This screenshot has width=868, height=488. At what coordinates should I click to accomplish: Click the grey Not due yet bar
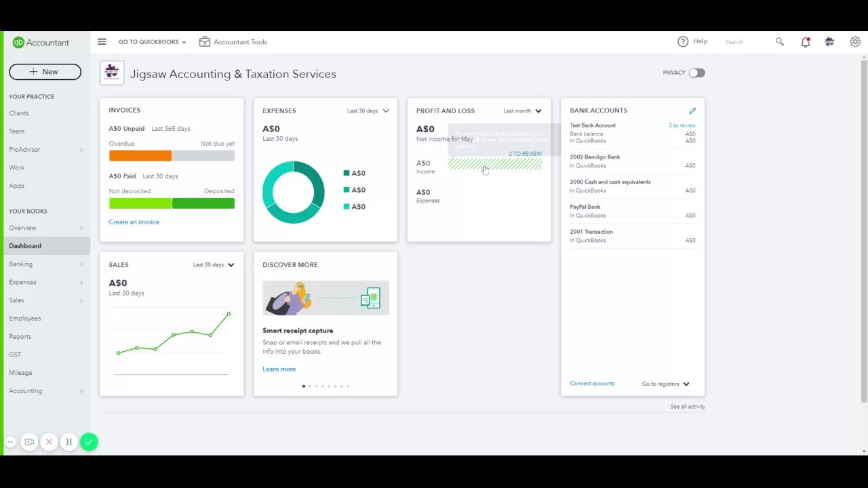203,156
